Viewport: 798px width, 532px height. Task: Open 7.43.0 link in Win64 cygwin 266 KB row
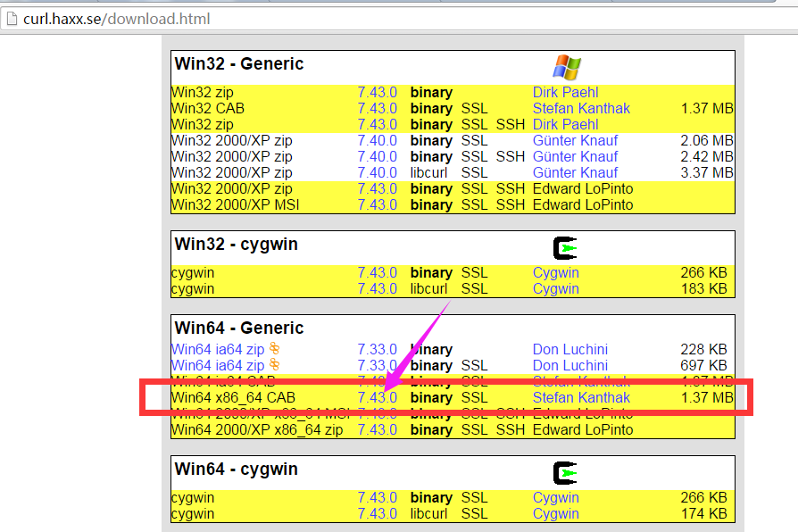[x=377, y=498]
